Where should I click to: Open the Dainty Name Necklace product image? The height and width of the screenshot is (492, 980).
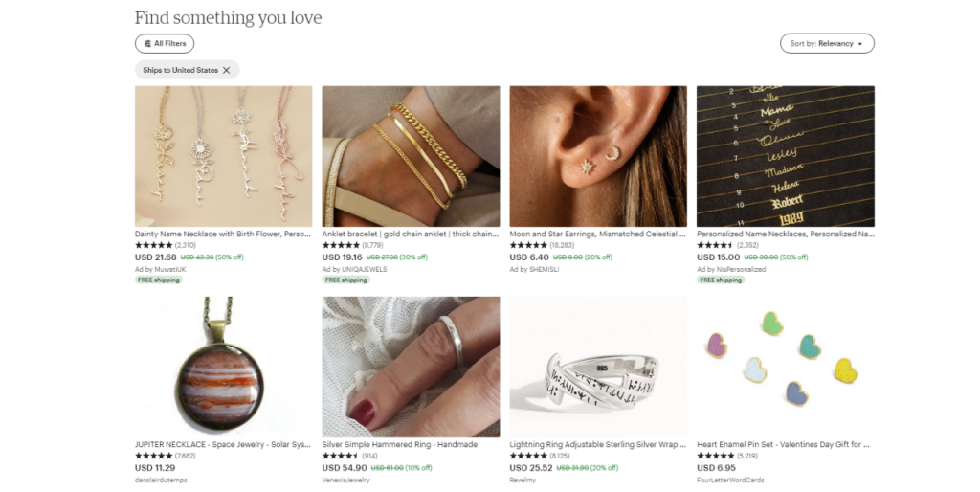coord(223,156)
